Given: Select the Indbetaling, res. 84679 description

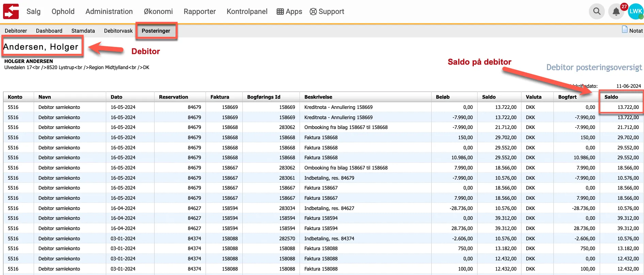Looking at the screenshot, I should (x=329, y=178).
